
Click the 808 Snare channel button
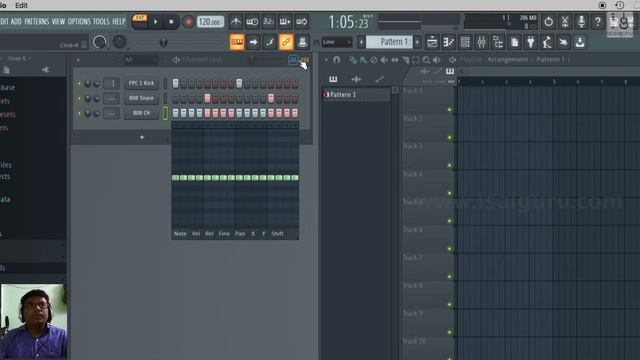pyautogui.click(x=141, y=98)
